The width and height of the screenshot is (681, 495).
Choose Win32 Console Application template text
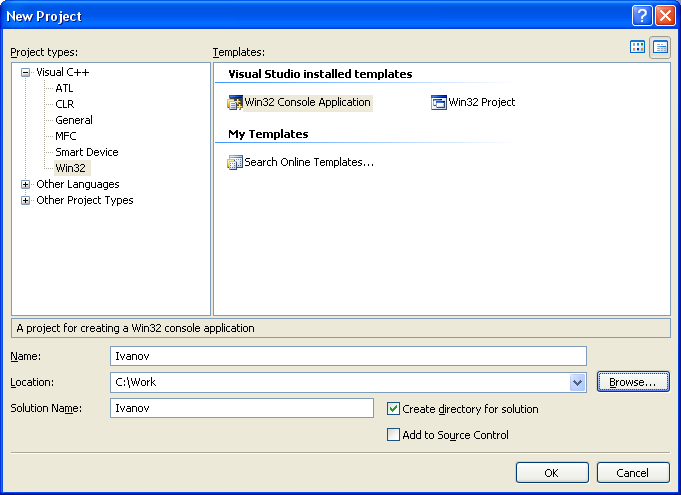[x=307, y=103]
